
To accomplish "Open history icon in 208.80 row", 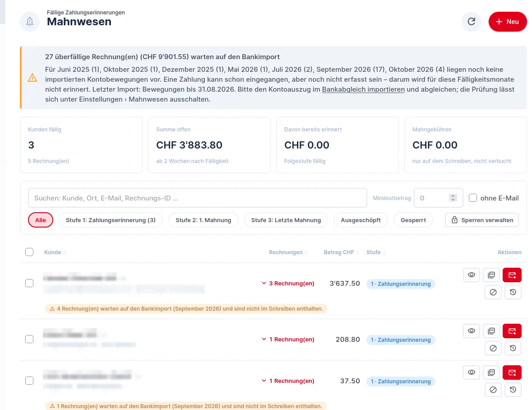I will pyautogui.click(x=513, y=348).
